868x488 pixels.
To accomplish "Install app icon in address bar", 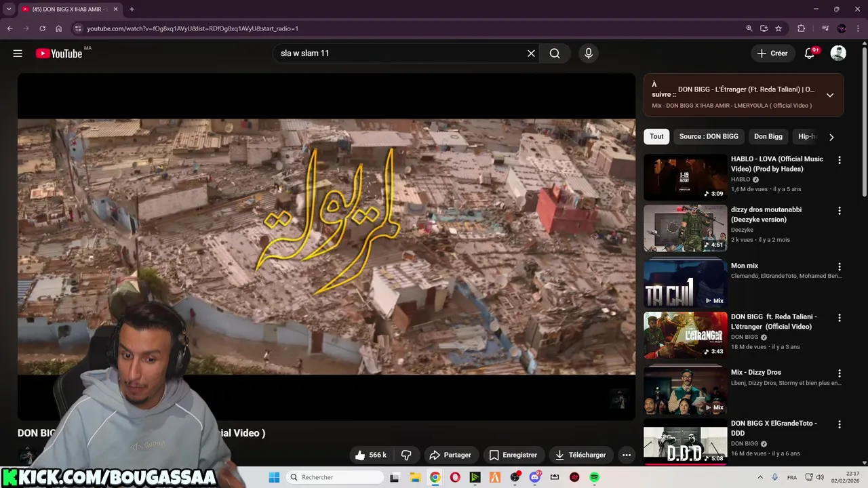I will (764, 28).
